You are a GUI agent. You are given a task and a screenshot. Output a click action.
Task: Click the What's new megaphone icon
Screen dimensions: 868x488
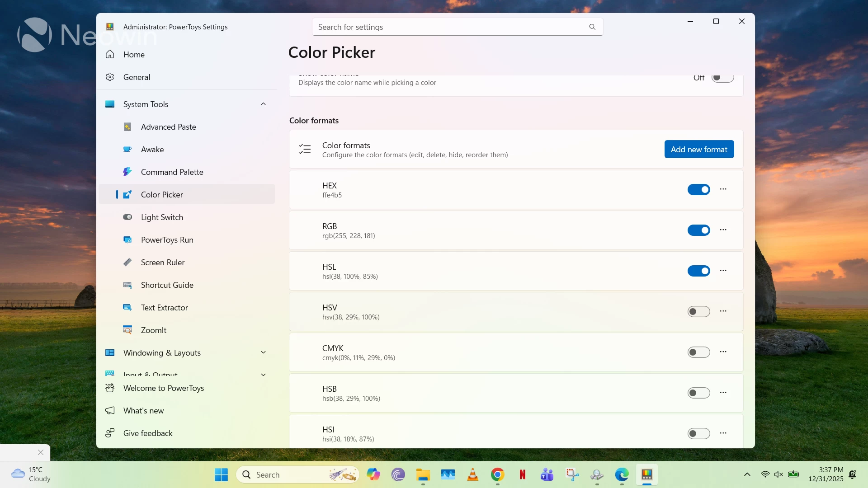pos(110,411)
